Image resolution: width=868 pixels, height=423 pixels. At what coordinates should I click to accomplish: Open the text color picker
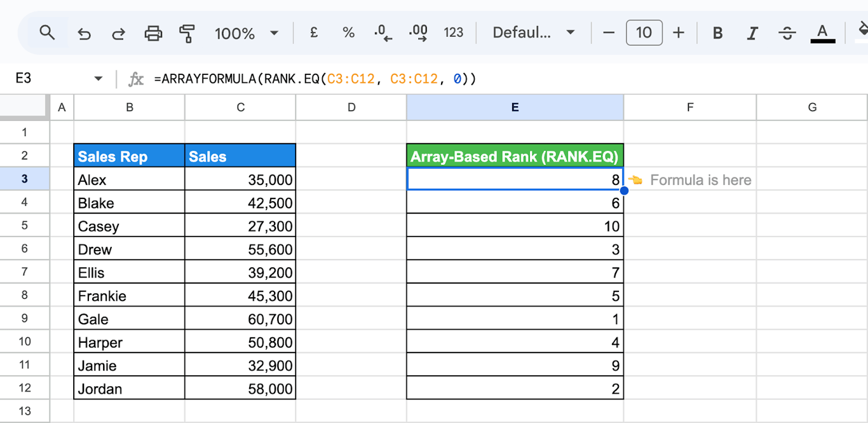point(822,33)
